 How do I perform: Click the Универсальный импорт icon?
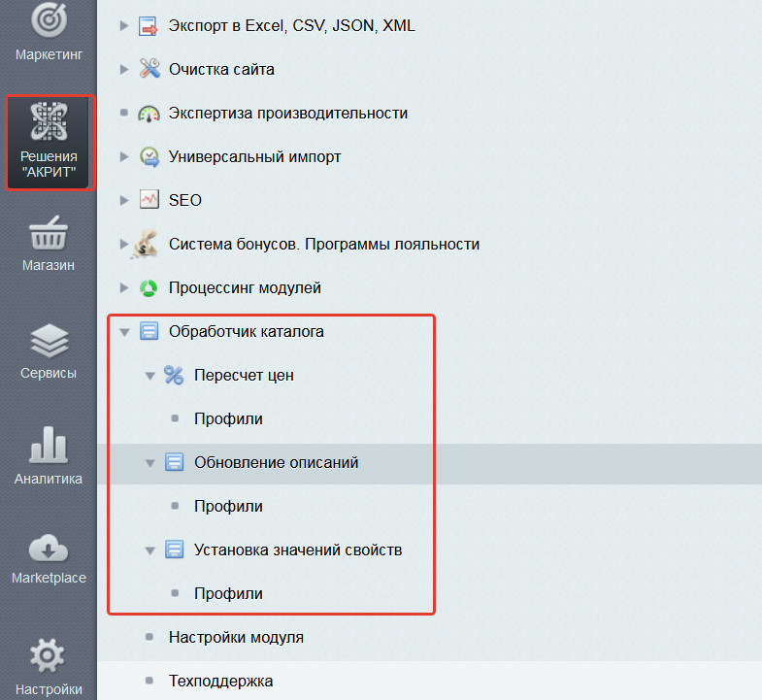(149, 156)
